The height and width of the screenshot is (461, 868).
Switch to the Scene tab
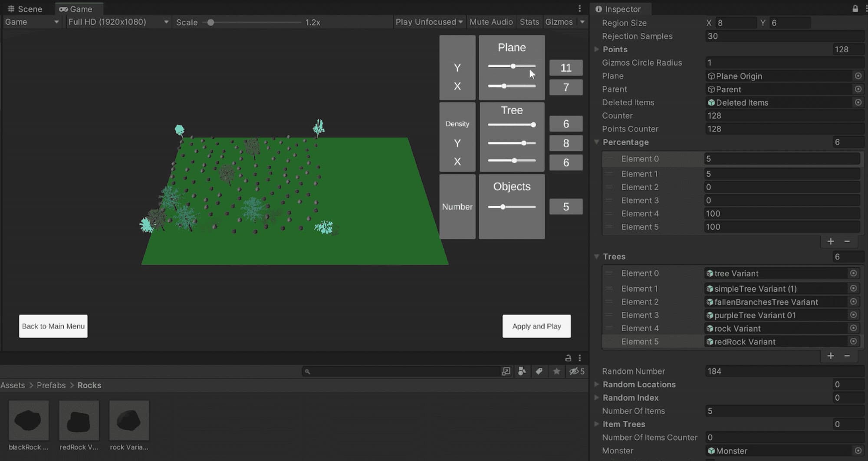click(x=25, y=9)
